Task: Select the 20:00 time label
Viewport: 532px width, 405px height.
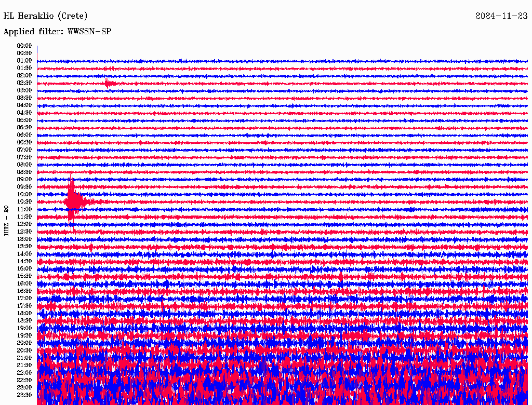Action: pyautogui.click(x=24, y=343)
